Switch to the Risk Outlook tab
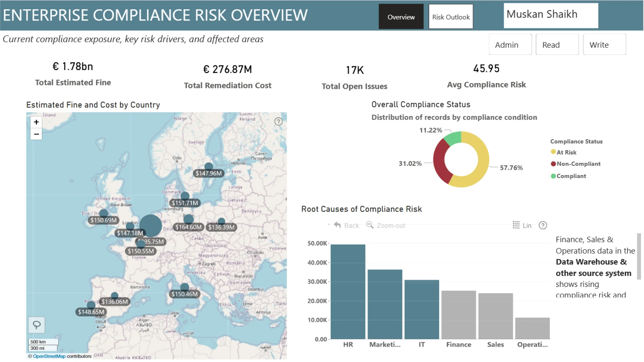Image resolution: width=644 pixels, height=362 pixels. [450, 17]
